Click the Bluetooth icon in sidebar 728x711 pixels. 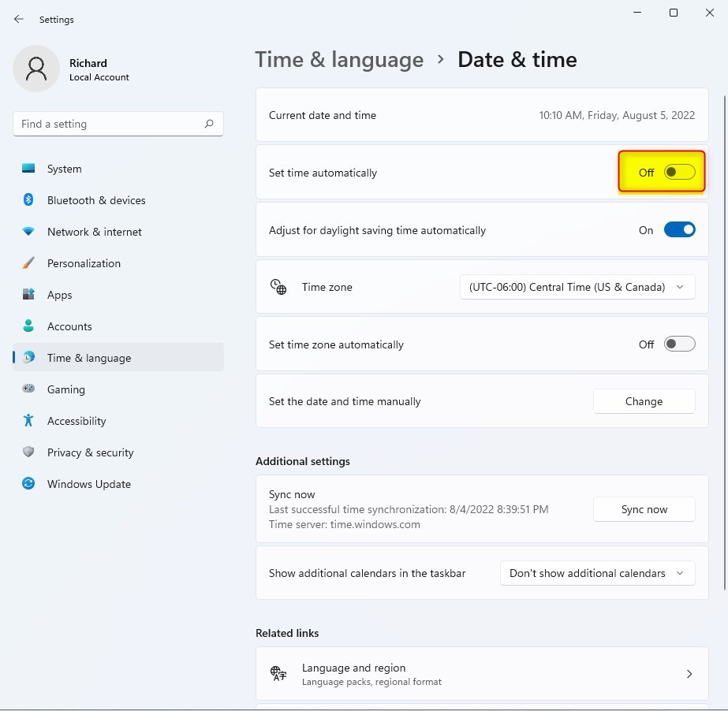[x=28, y=199]
